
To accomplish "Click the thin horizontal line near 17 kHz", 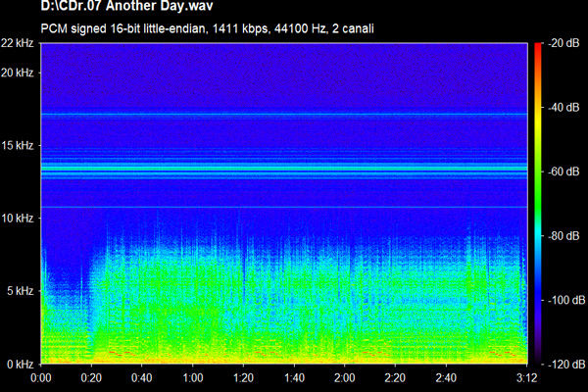I will (x=284, y=114).
